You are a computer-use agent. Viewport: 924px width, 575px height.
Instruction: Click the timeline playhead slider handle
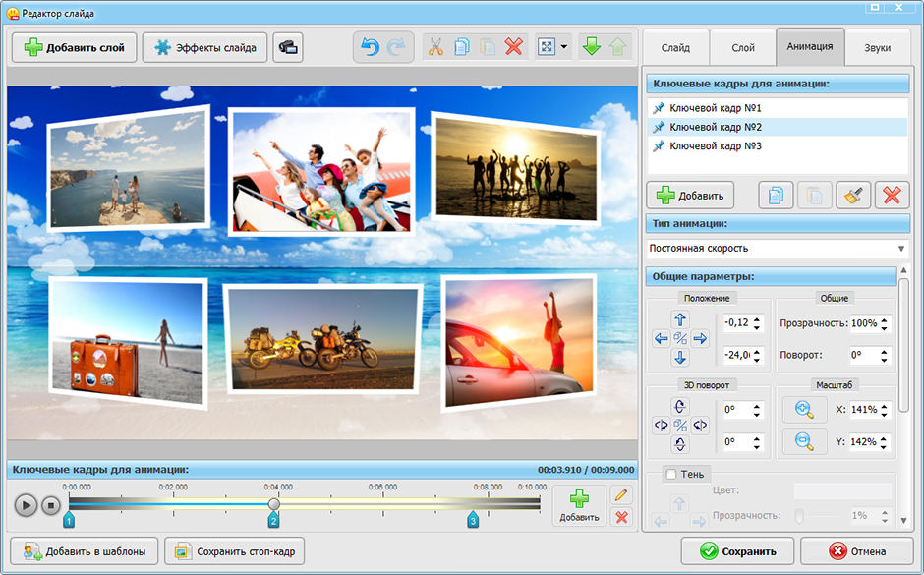click(x=274, y=504)
